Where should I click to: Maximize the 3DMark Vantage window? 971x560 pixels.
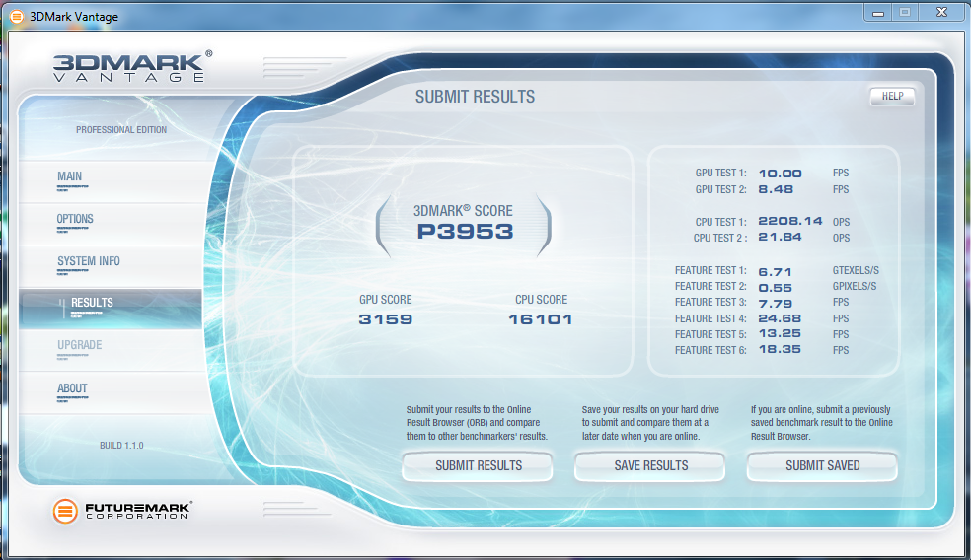point(904,11)
